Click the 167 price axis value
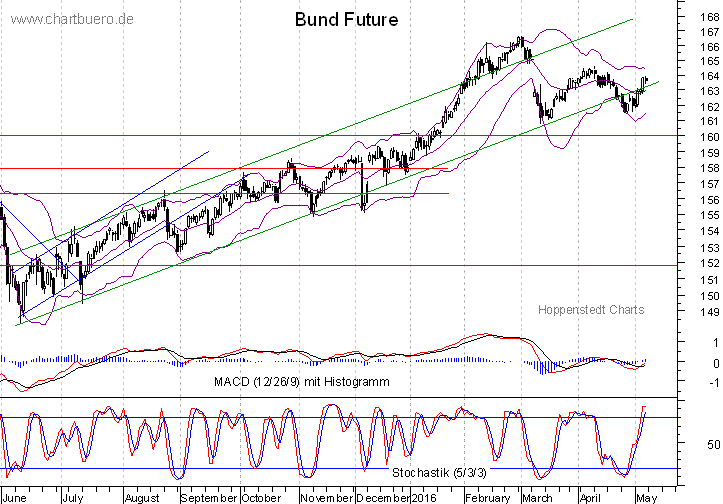Image resolution: width=723 pixels, height=504 pixels. click(709, 32)
